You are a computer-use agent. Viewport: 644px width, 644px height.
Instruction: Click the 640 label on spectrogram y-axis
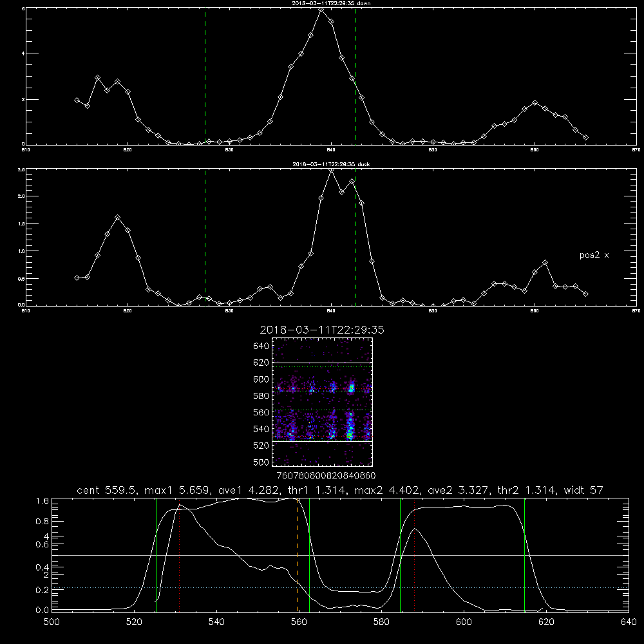click(x=261, y=346)
